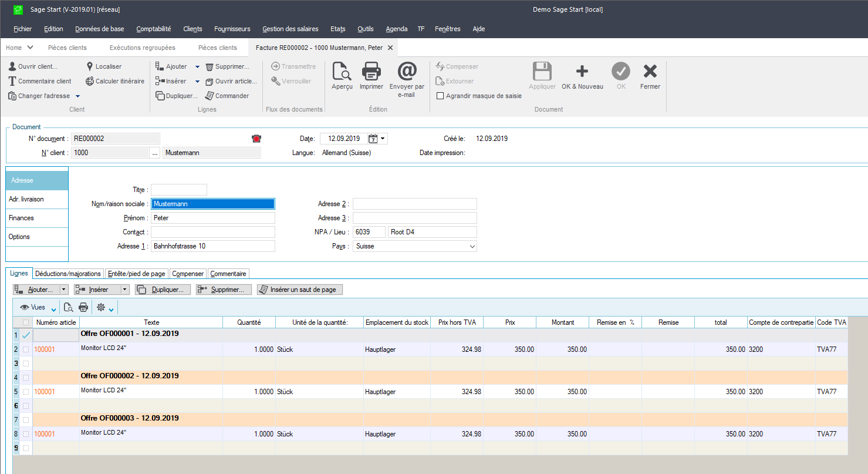Expand the lines panel Insérer dropdown arrow
868x474 pixels.
tap(125, 290)
